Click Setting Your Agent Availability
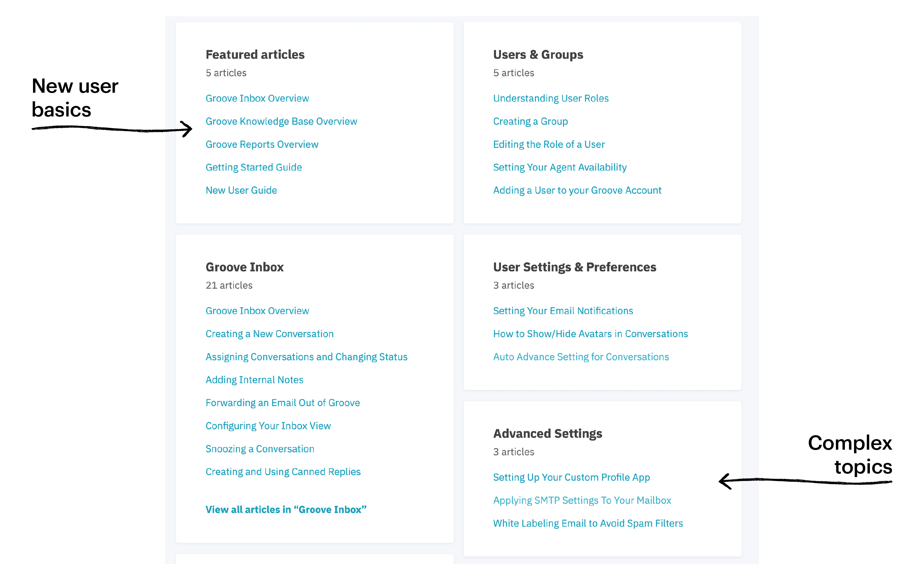Image resolution: width=924 pixels, height=580 pixels. tap(560, 166)
